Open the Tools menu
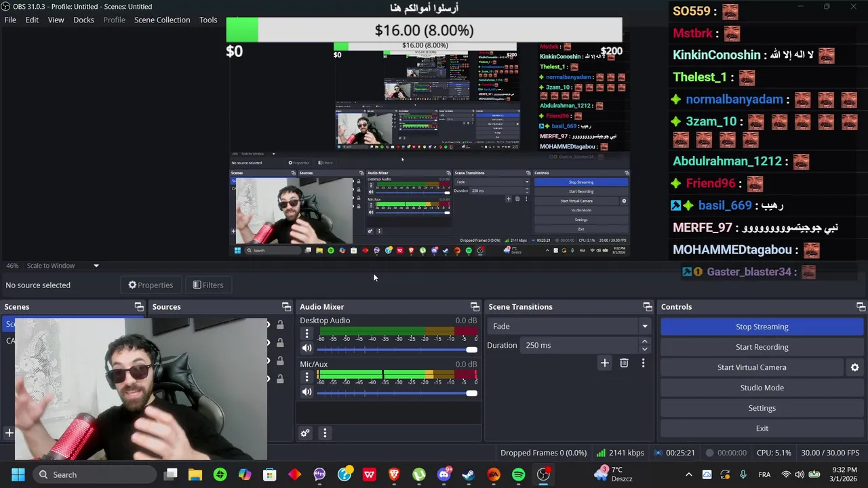Screen dimensions: 868x488 point(208,20)
